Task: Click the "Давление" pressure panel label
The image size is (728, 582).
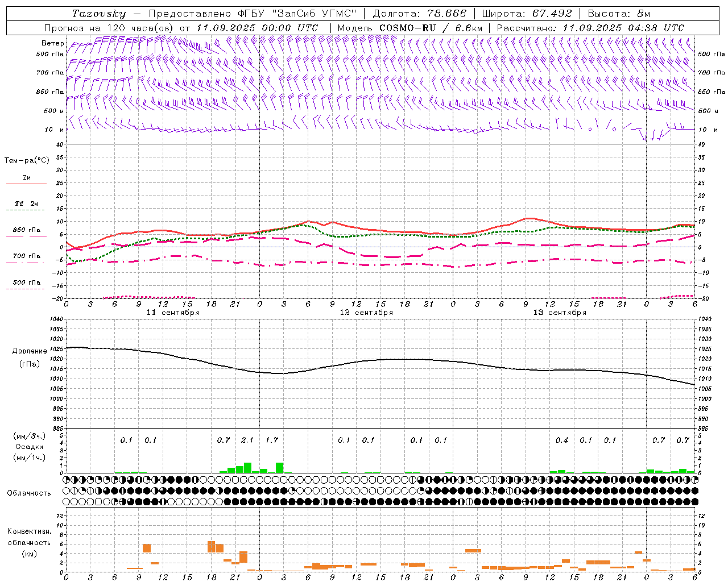Action: click(30, 351)
